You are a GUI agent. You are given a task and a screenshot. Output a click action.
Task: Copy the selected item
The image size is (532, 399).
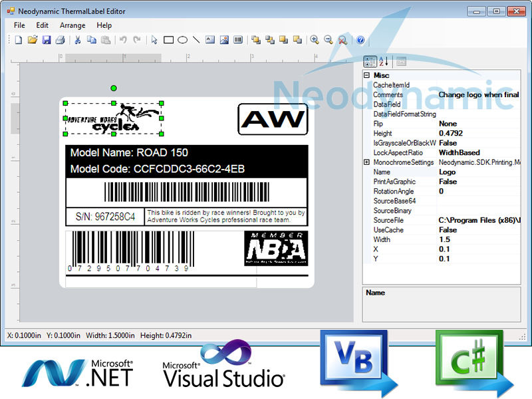pos(92,40)
